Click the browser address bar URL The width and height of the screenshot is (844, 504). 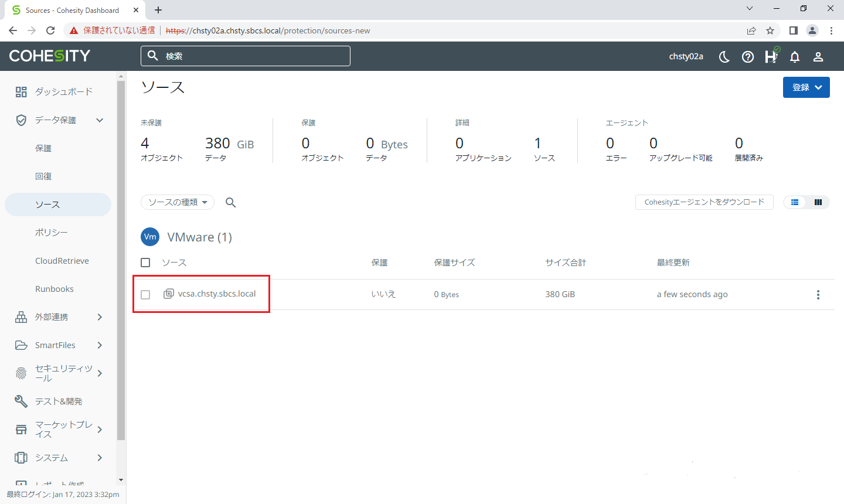coord(268,30)
